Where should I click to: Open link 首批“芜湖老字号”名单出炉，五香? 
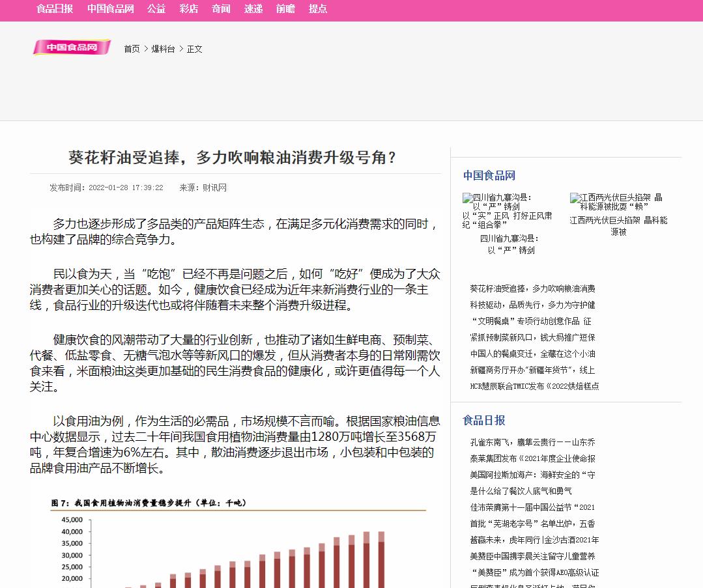[x=532, y=524]
